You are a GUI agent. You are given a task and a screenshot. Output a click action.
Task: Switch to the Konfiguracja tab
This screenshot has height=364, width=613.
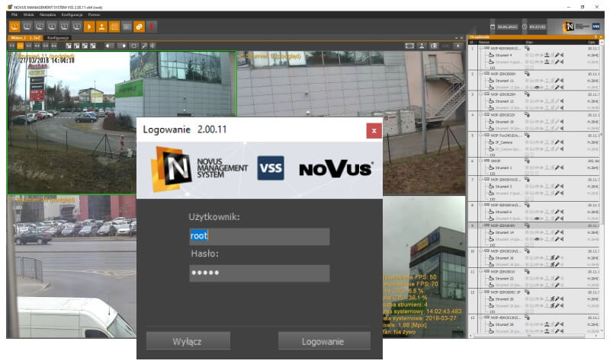[58, 38]
